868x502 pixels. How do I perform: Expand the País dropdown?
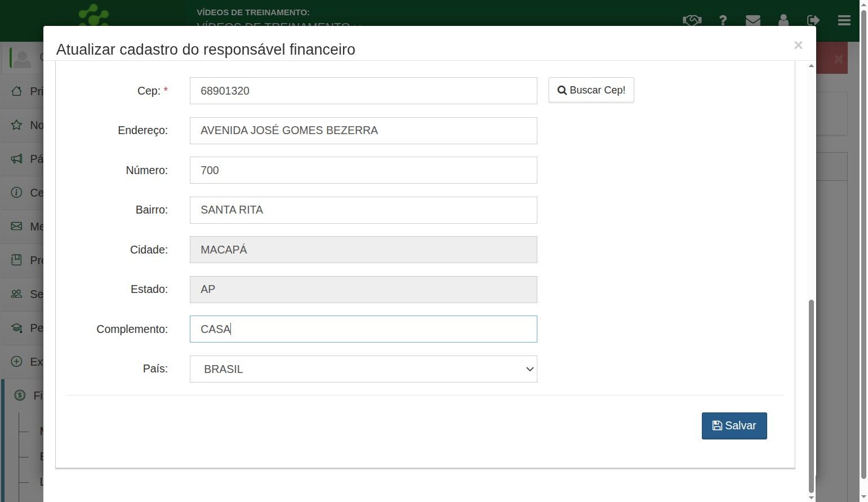click(363, 369)
